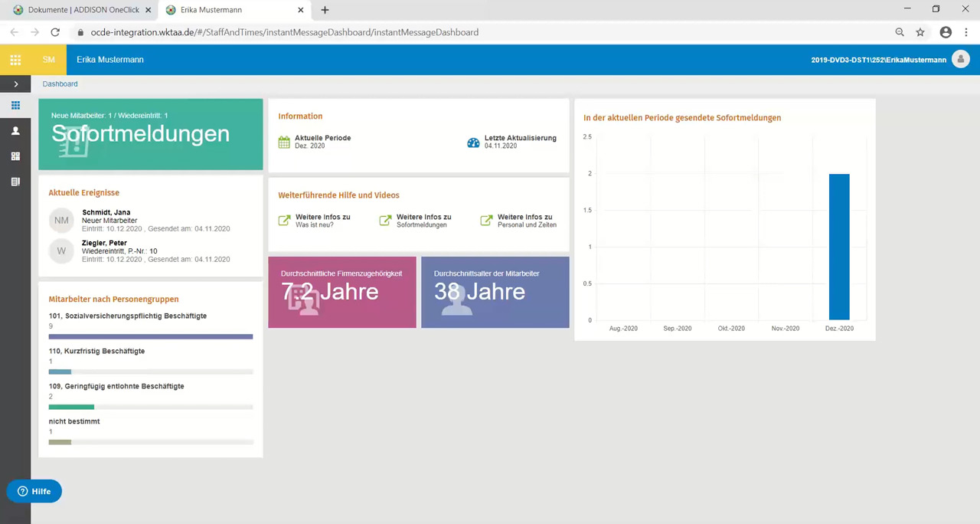Open Weitere Infos zu Personal und Zeiten

coord(518,221)
